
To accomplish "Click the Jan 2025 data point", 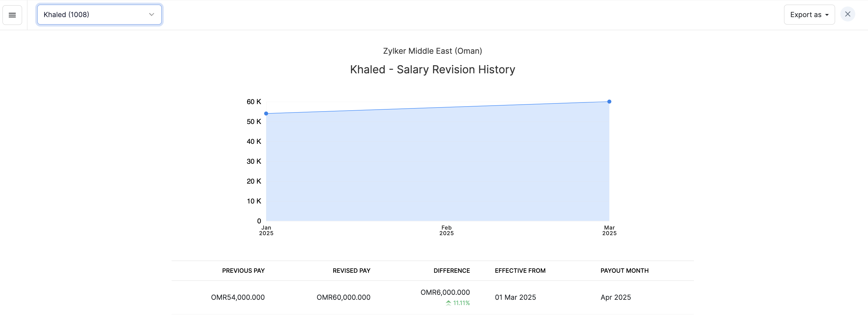I will click(x=266, y=113).
